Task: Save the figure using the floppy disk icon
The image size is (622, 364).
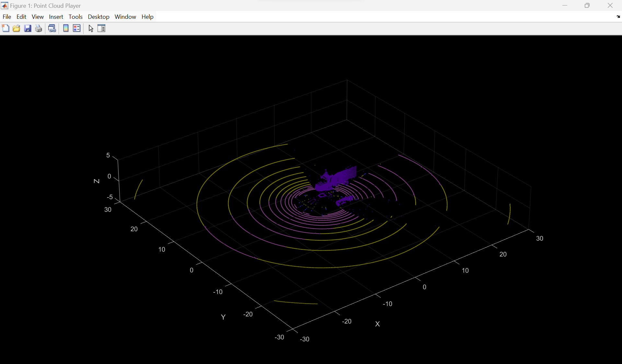Action: tap(28, 28)
